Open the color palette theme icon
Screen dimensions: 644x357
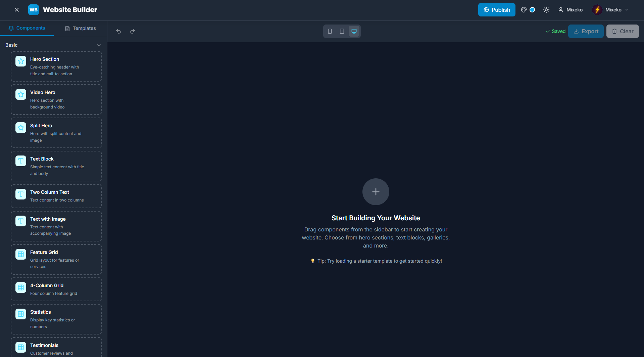click(524, 10)
